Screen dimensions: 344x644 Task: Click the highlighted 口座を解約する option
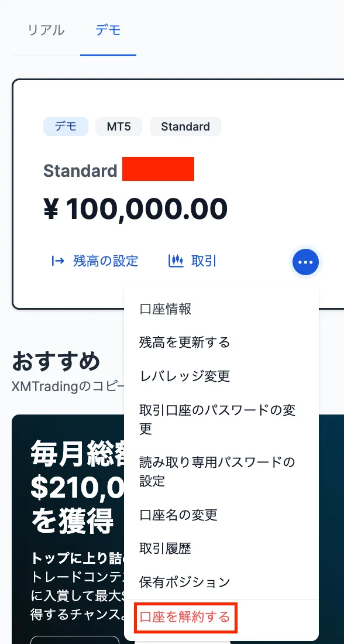tap(185, 618)
